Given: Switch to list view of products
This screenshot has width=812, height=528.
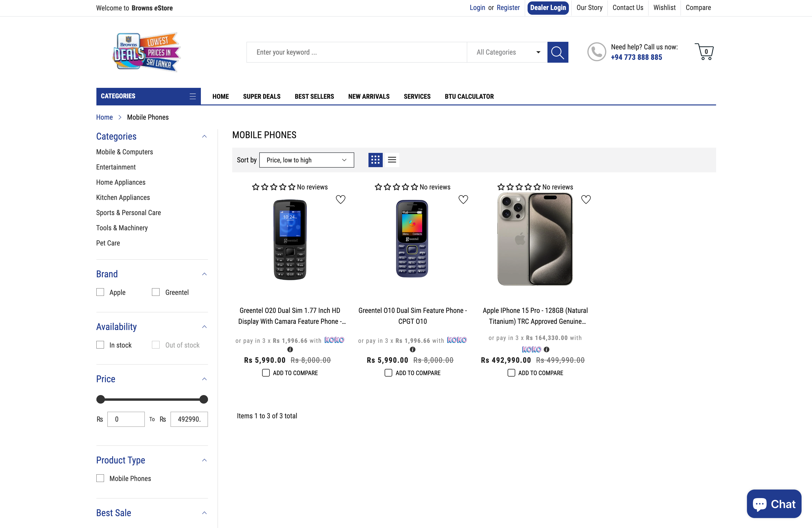Looking at the screenshot, I should (x=392, y=160).
